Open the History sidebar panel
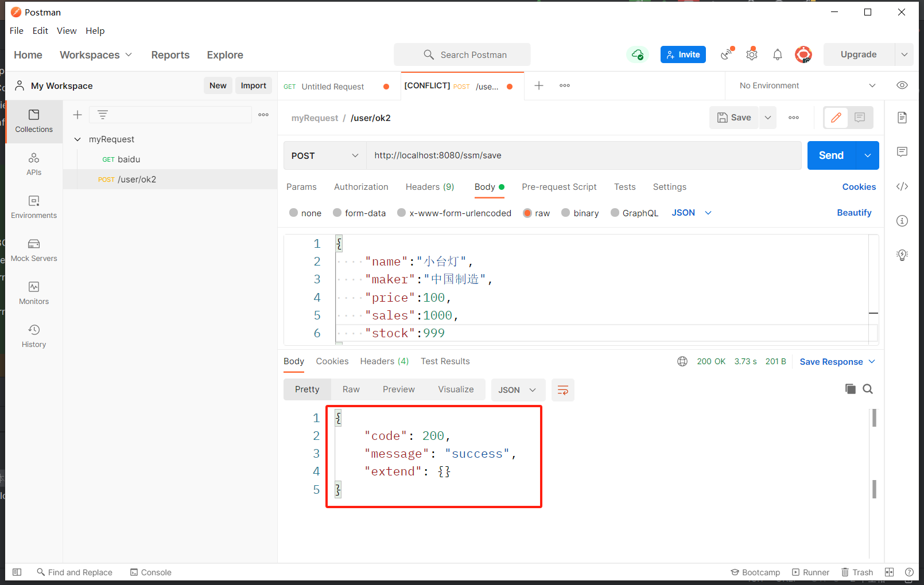924x585 pixels. pos(34,336)
